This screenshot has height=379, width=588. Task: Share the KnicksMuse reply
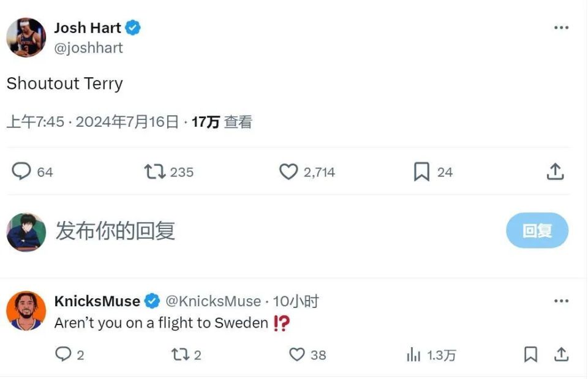[x=560, y=355]
